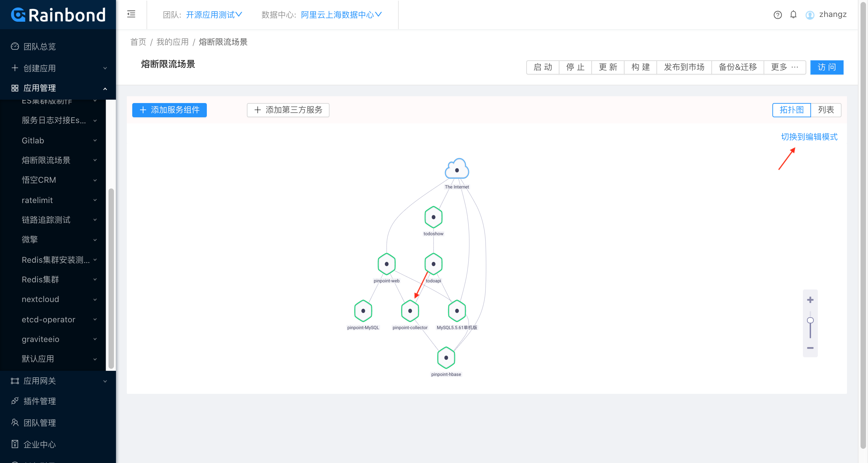
Task: Select the pinpoint-collector hexagon node
Action: click(410, 311)
